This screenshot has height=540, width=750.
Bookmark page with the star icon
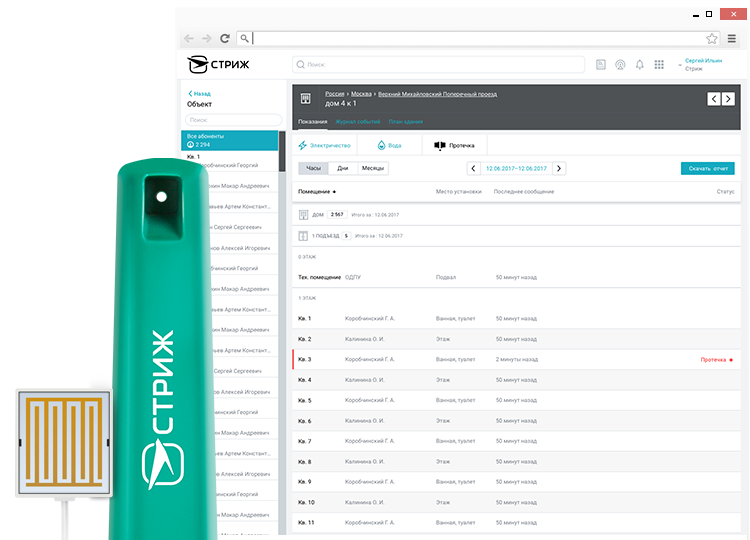pyautogui.click(x=711, y=39)
